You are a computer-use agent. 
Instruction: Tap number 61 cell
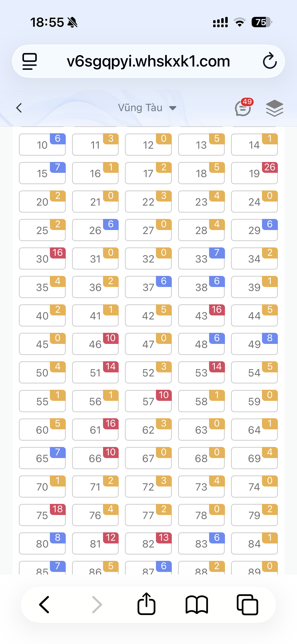(x=95, y=429)
